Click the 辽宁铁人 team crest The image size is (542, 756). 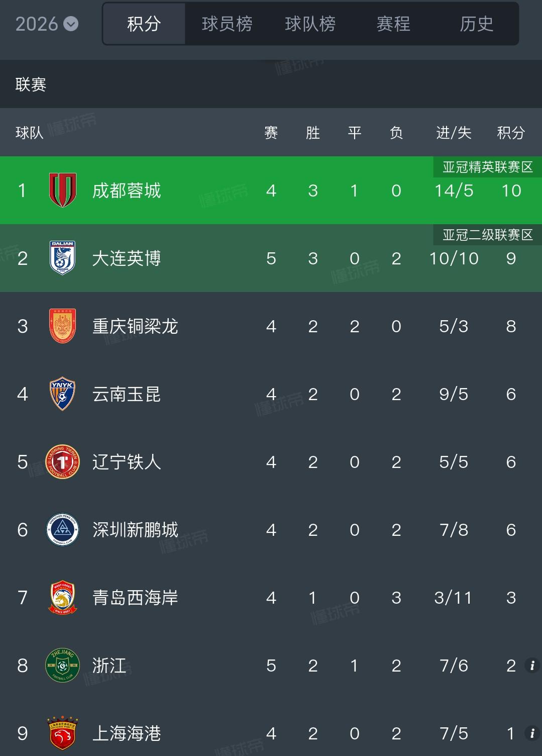[x=63, y=461]
